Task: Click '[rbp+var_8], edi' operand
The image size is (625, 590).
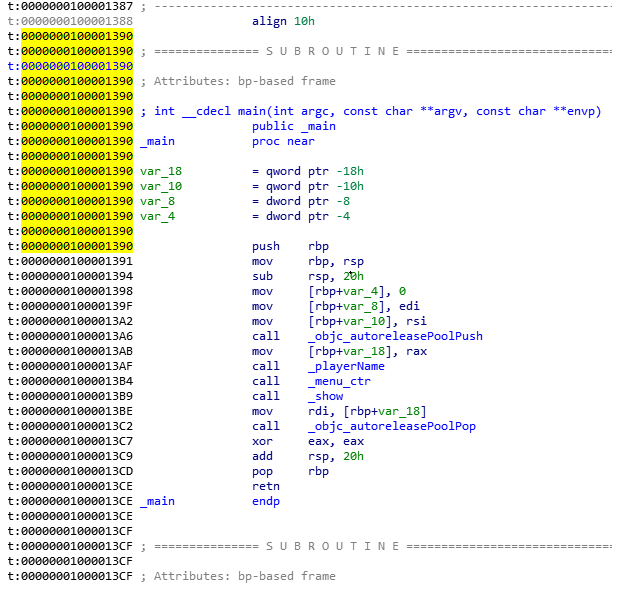Action: pyautogui.click(x=364, y=306)
